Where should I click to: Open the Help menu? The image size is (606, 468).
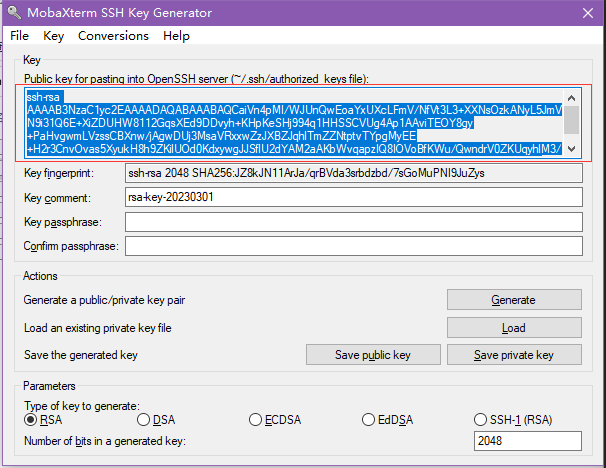[176, 36]
